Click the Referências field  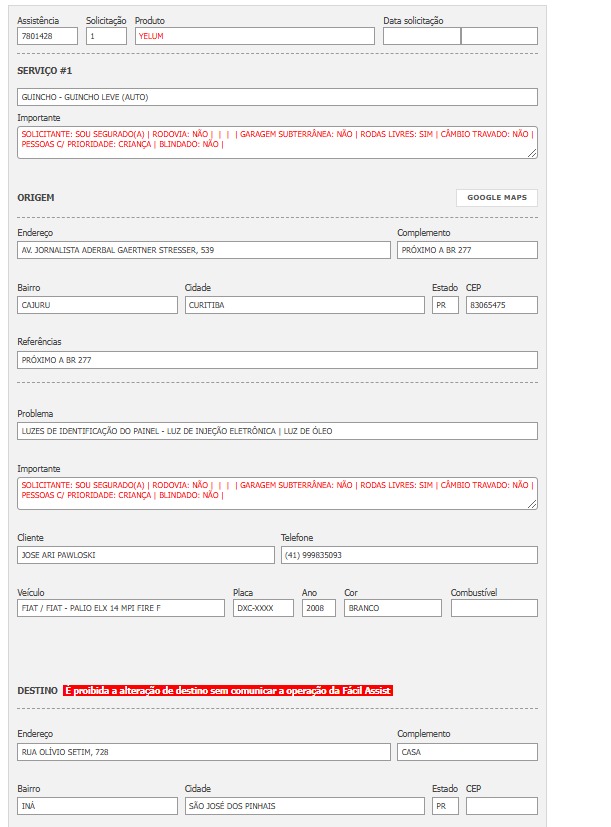point(278,360)
